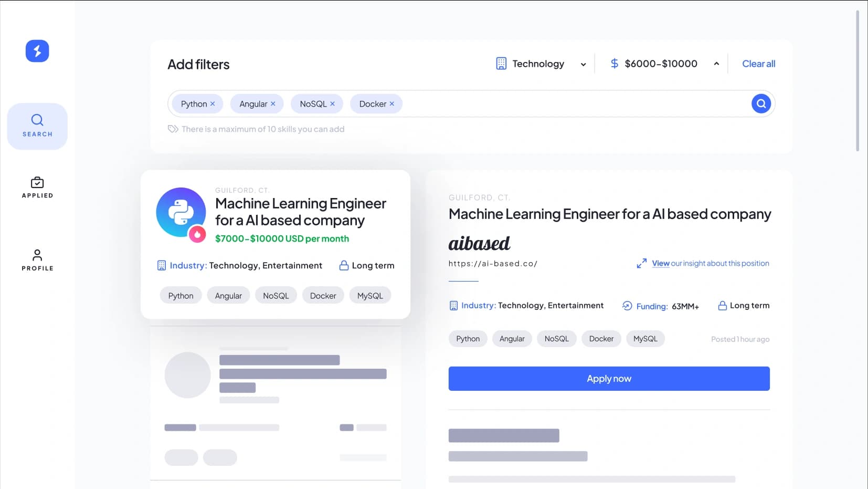Click the lightning app logo in the sidebar
Screen dimensions: 868x489
pyautogui.click(x=37, y=51)
